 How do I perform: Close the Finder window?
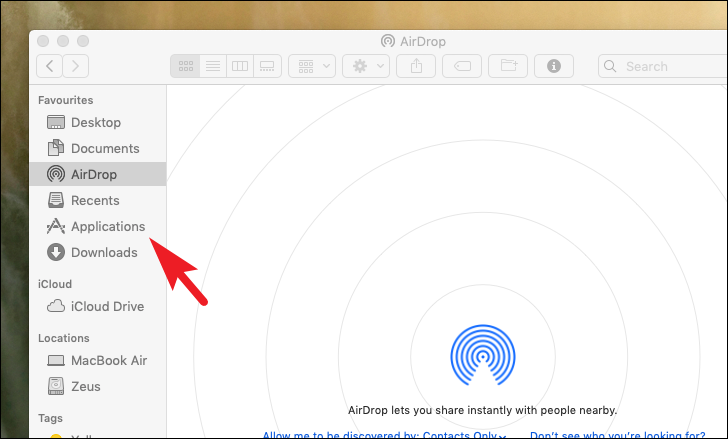(43, 41)
